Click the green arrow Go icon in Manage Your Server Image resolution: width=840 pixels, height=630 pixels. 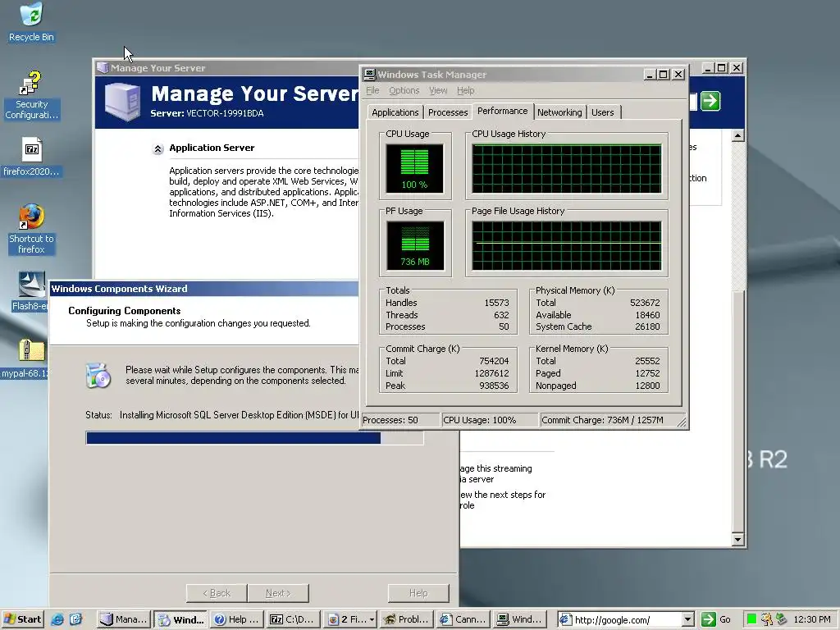click(x=710, y=101)
